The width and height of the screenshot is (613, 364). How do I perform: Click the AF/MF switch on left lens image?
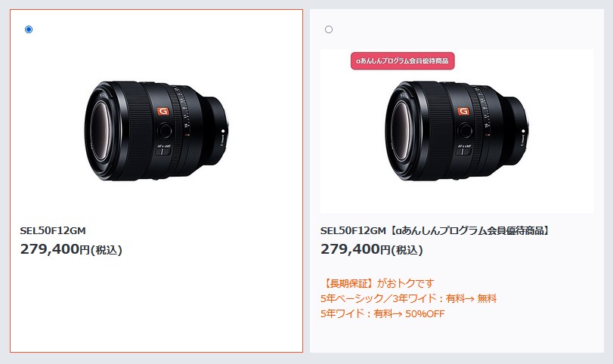coord(163,150)
